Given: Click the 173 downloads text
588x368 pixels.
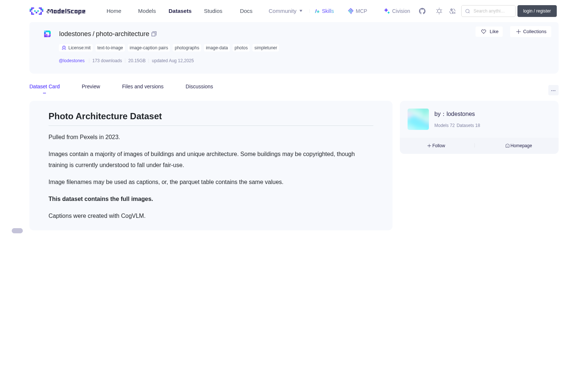Looking at the screenshot, I should 107,61.
